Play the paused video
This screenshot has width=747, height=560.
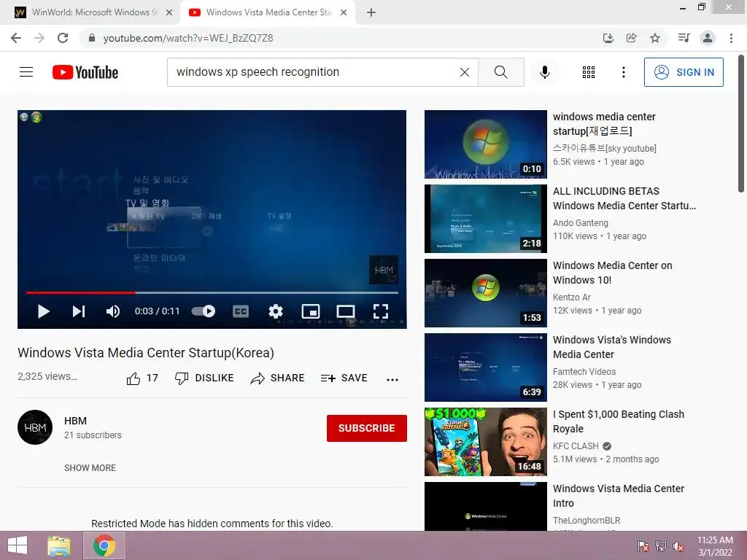click(x=43, y=311)
